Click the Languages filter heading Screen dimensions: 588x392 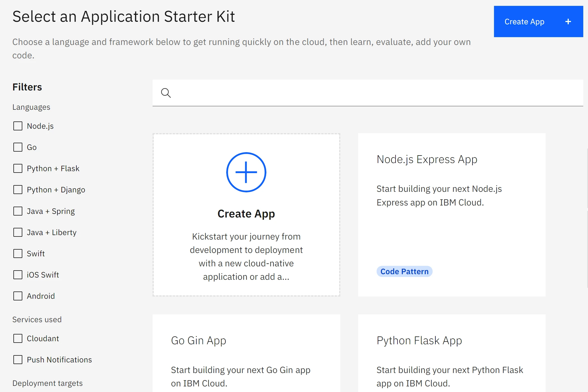coord(31,107)
